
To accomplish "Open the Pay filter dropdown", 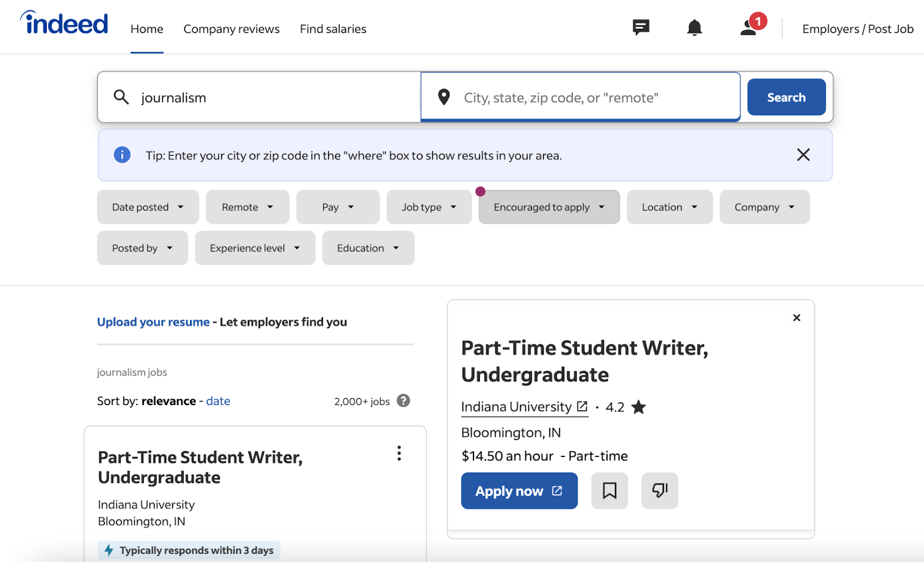I will tap(338, 207).
